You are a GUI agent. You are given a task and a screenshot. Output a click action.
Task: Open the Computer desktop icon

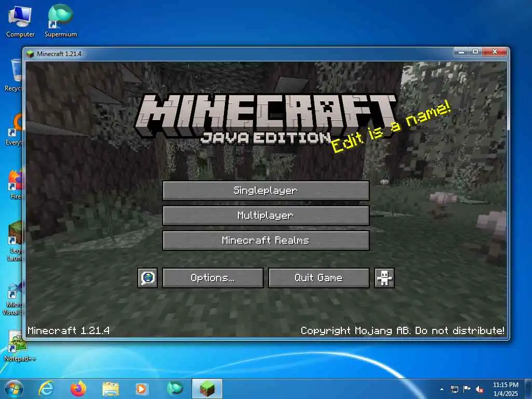(x=20, y=22)
